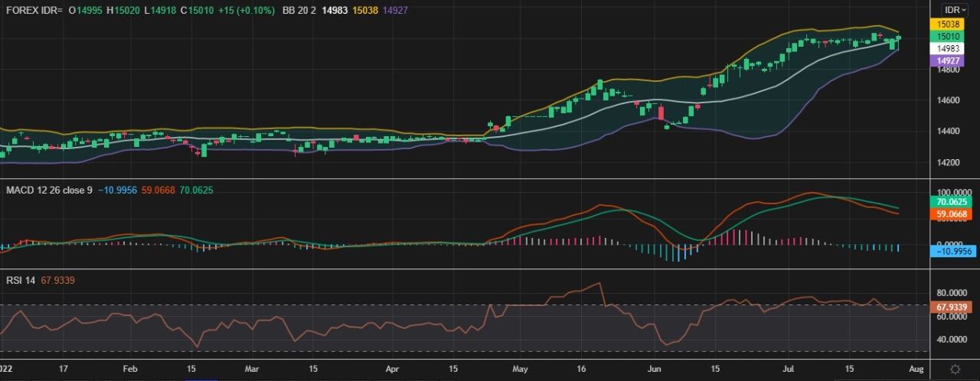Click the Feb label on time axis
This screenshot has width=980, height=381.
click(130, 368)
